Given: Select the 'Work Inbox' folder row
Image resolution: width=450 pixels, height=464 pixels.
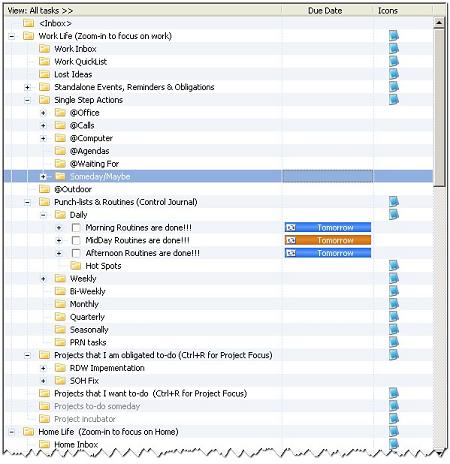Looking at the screenshot, I should coord(219,49).
